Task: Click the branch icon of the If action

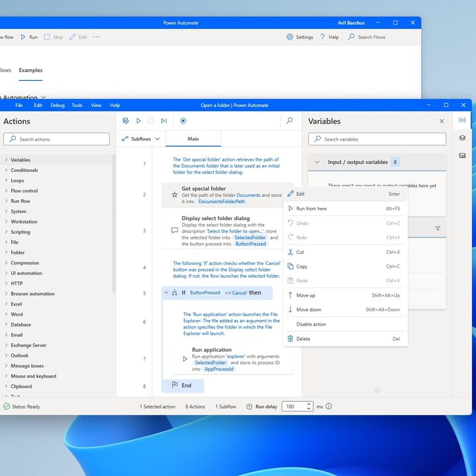Action: click(x=175, y=293)
